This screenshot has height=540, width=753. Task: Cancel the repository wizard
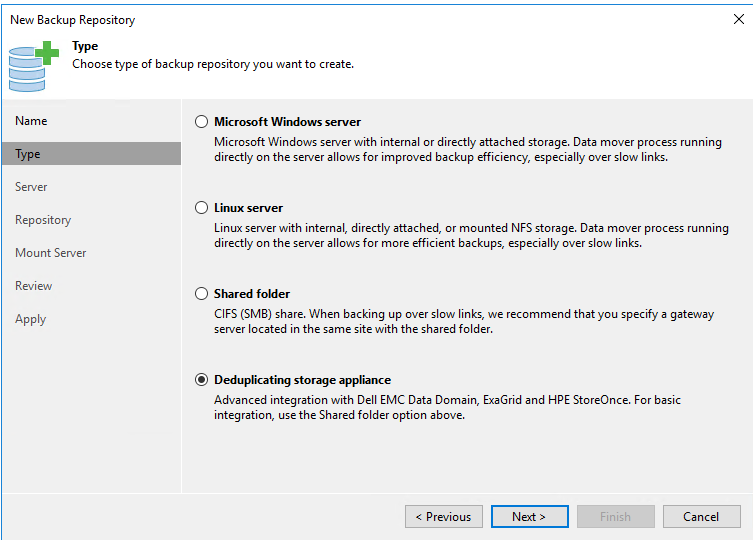point(702,516)
